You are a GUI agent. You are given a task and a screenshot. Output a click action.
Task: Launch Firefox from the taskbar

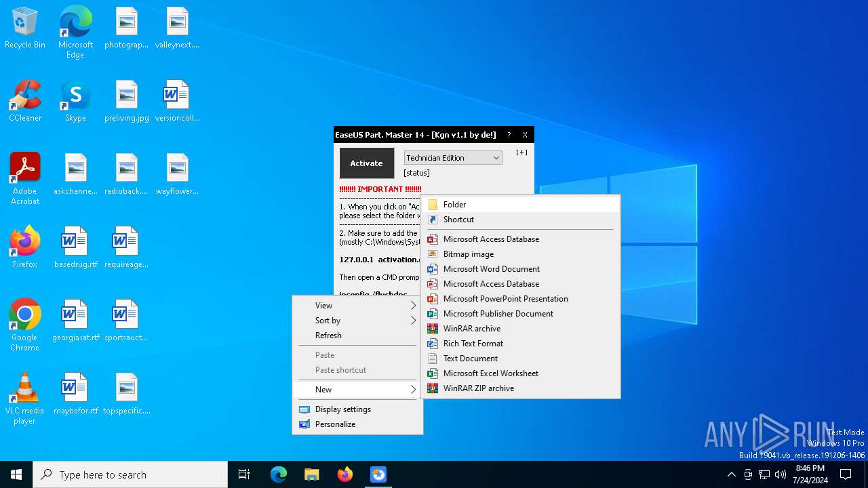click(345, 474)
